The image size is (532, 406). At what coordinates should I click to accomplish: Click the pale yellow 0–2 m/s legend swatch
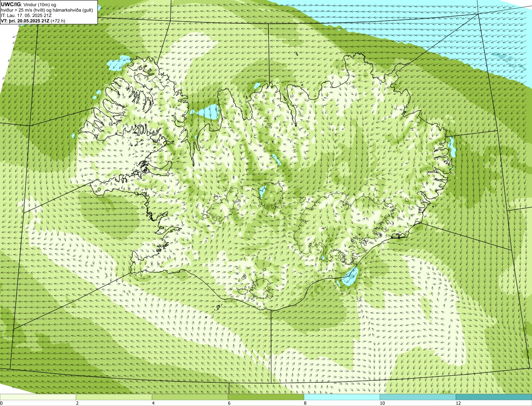click(x=38, y=397)
